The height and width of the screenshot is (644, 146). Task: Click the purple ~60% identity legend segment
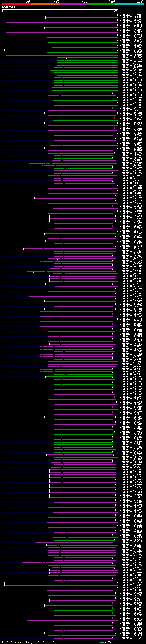73,4
